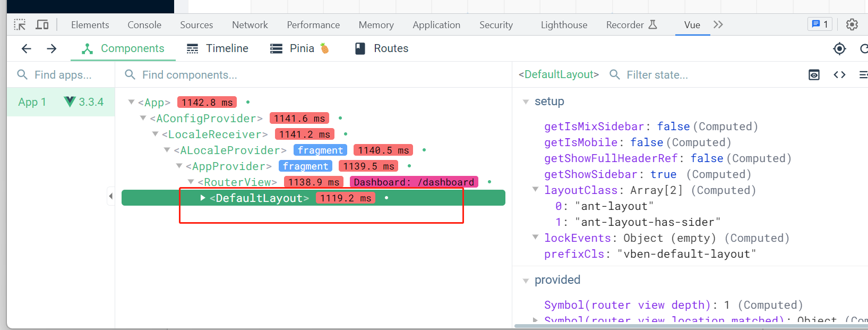Click the console messages badge icon
Viewport: 868px width, 330px height.
pyautogui.click(x=820, y=24)
